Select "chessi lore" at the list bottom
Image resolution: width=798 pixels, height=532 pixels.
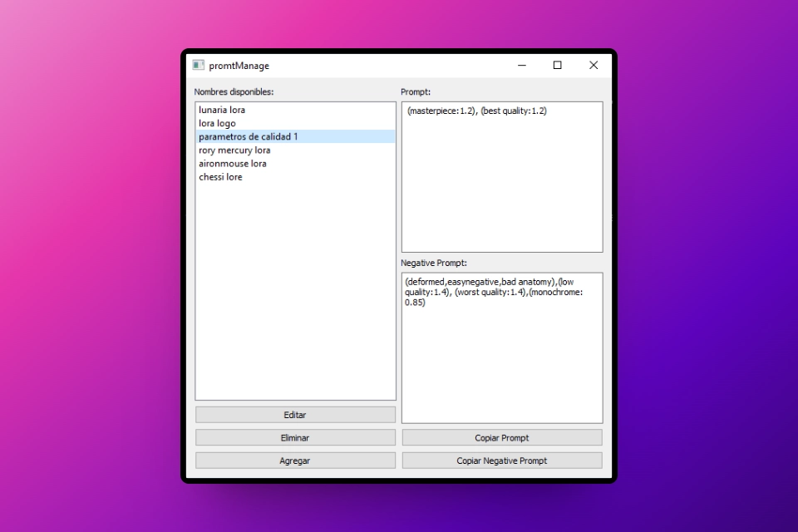[x=220, y=176]
